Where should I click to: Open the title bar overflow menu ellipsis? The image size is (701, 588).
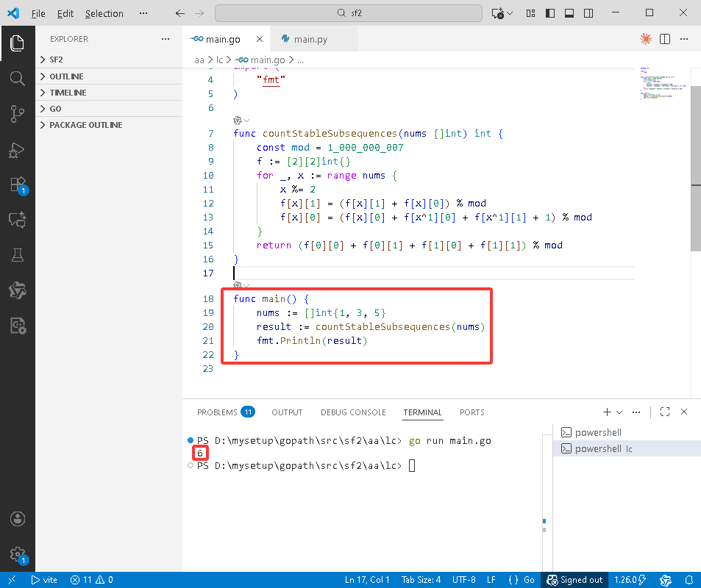pos(143,13)
